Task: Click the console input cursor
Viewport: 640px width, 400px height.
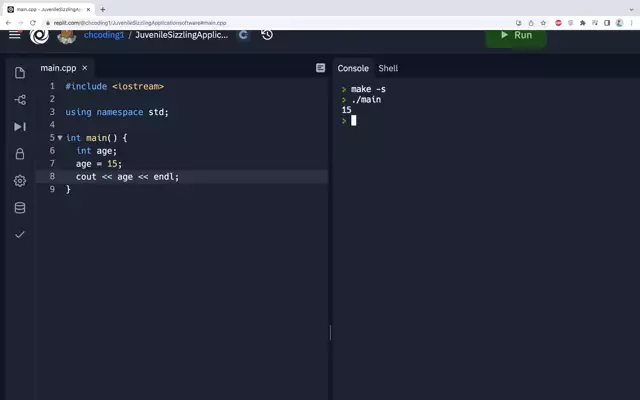Action: 353,120
